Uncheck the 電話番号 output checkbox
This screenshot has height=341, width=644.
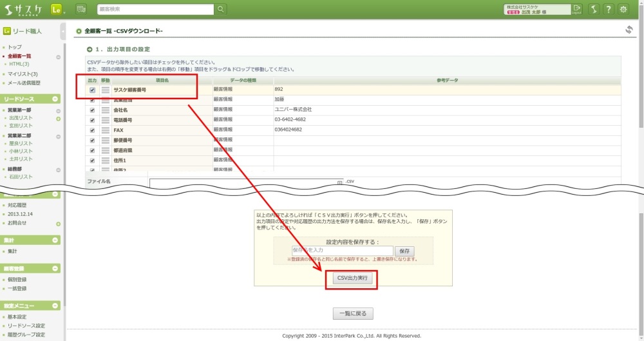click(x=92, y=121)
